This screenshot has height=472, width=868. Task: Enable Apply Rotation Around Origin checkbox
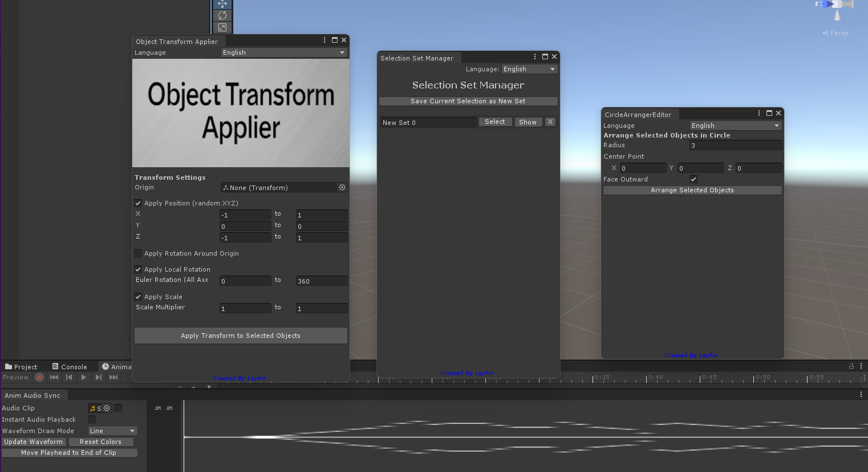[138, 253]
